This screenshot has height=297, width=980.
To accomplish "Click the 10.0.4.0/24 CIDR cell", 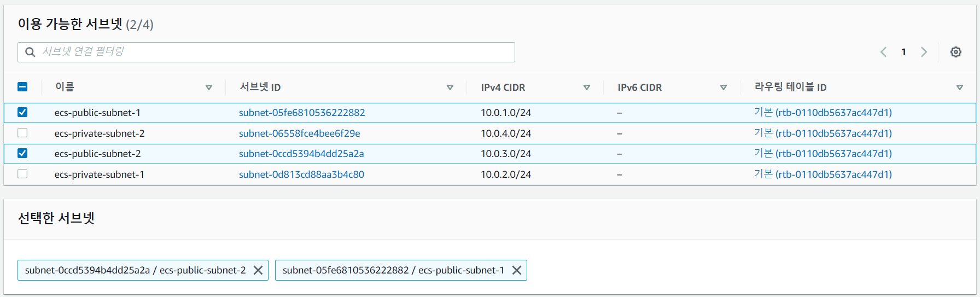I will click(x=506, y=133).
